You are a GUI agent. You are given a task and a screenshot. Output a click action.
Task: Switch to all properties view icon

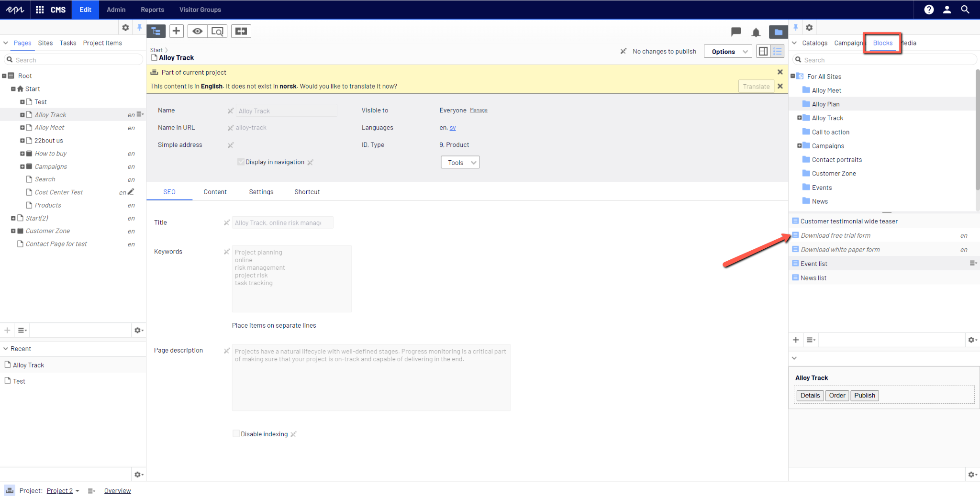click(x=778, y=51)
